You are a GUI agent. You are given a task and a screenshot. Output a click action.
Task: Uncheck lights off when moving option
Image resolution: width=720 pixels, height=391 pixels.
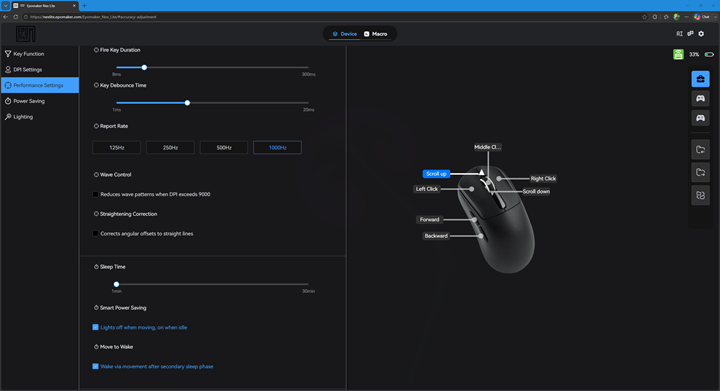coord(96,327)
